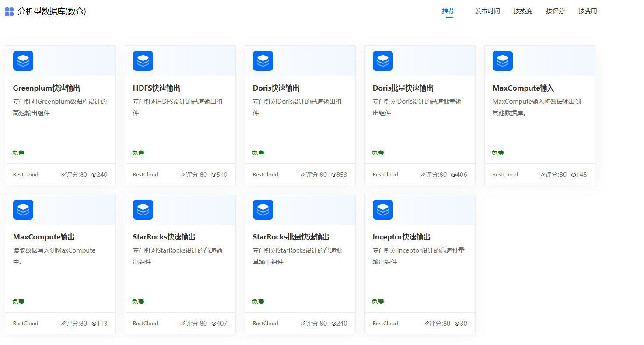Open the StarRocks快速输出 title link

pos(164,237)
